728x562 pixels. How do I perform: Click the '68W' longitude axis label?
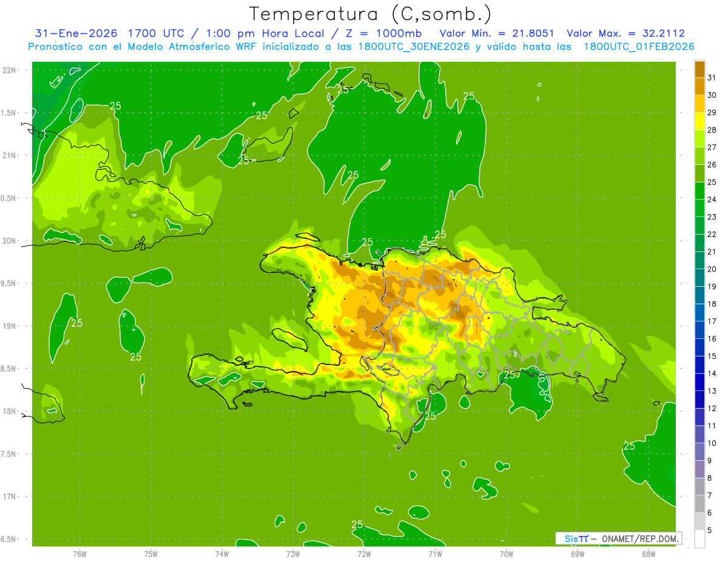tap(649, 554)
